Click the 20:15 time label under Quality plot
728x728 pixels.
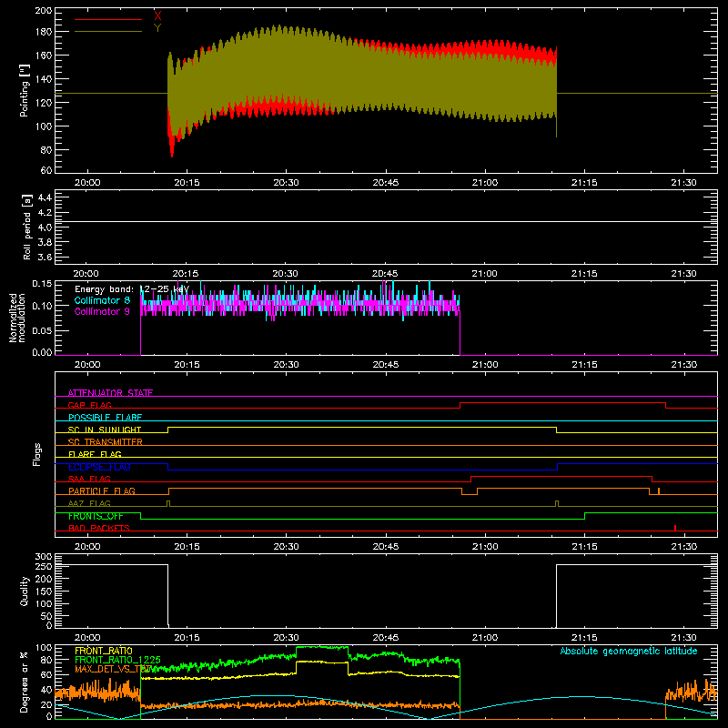pyautogui.click(x=187, y=638)
